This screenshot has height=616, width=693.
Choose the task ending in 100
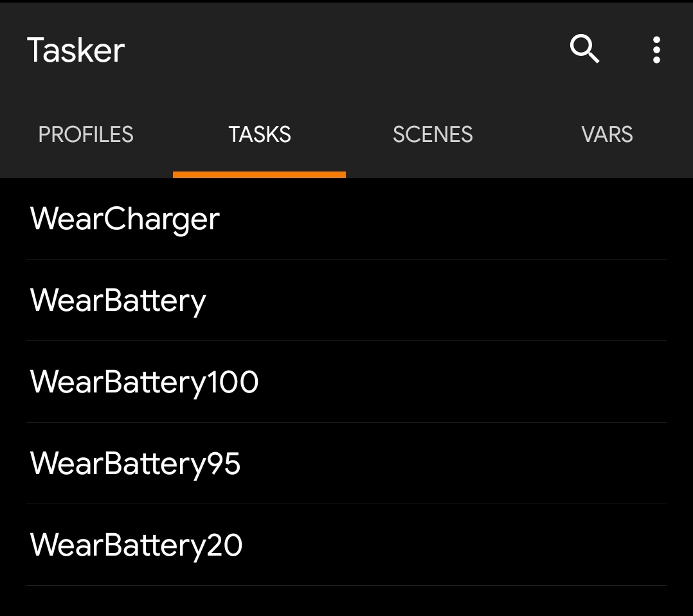pyautogui.click(x=145, y=382)
